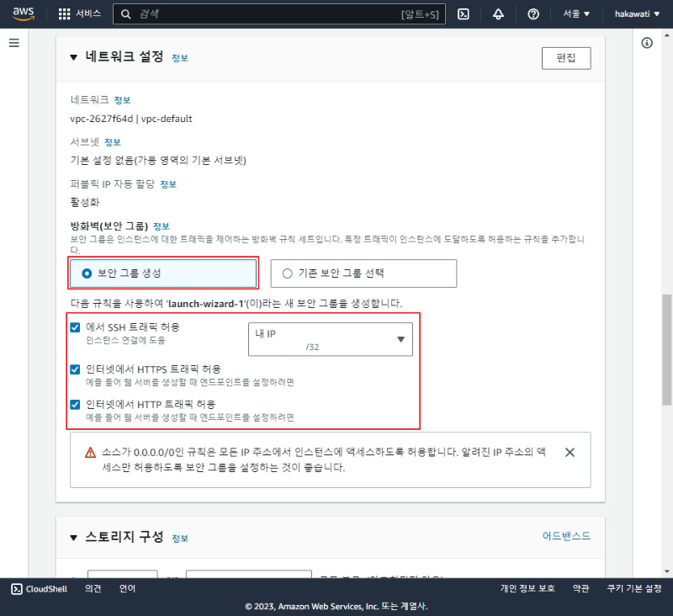673x616 pixels.
Task: Launch CloudShell from the top navigation
Action: tap(464, 13)
